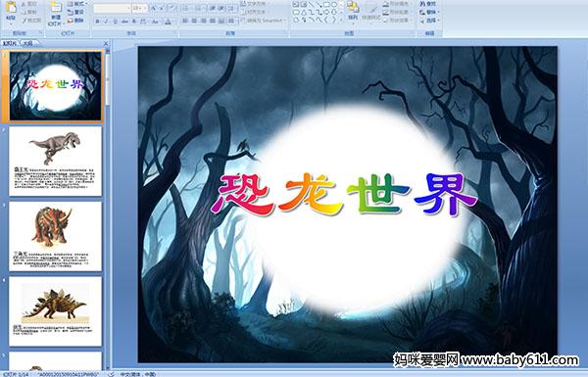Select slide 3 thumbnail with Triceratops

coord(56,236)
